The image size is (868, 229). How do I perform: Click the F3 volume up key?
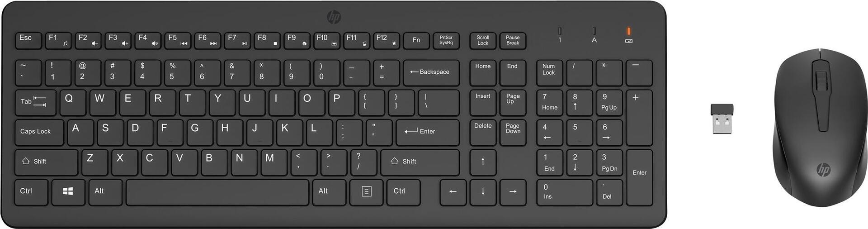point(118,40)
